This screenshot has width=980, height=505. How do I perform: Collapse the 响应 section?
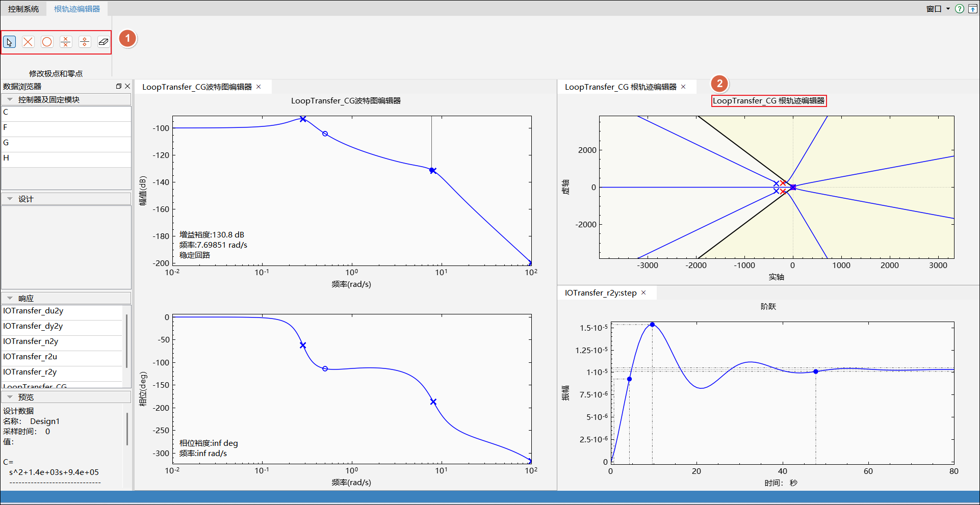[x=10, y=298]
